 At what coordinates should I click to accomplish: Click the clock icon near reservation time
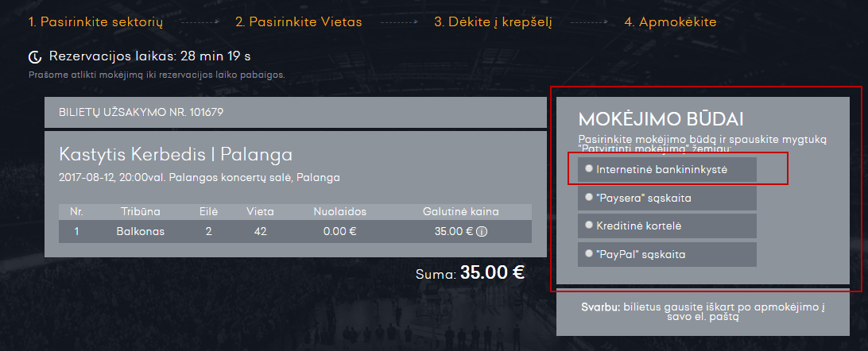(36, 56)
